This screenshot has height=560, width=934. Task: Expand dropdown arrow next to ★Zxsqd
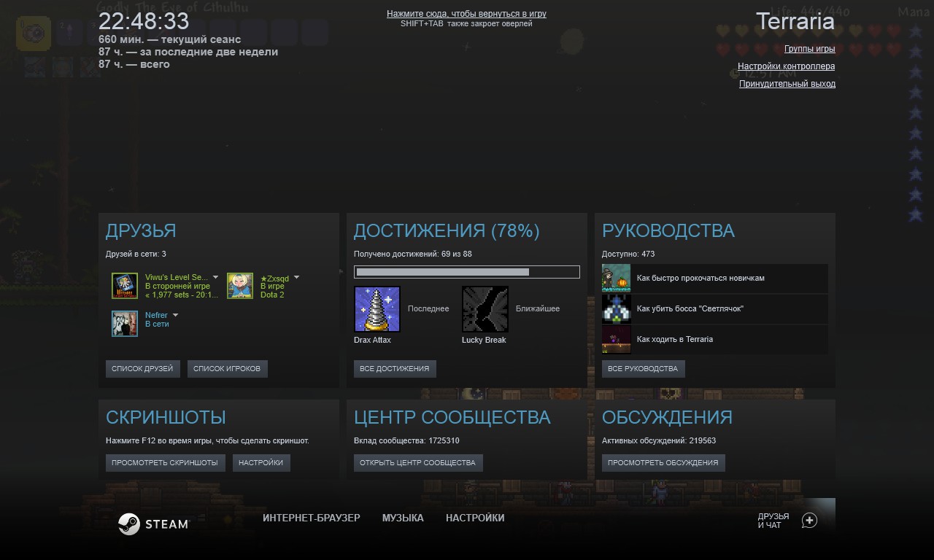296,278
